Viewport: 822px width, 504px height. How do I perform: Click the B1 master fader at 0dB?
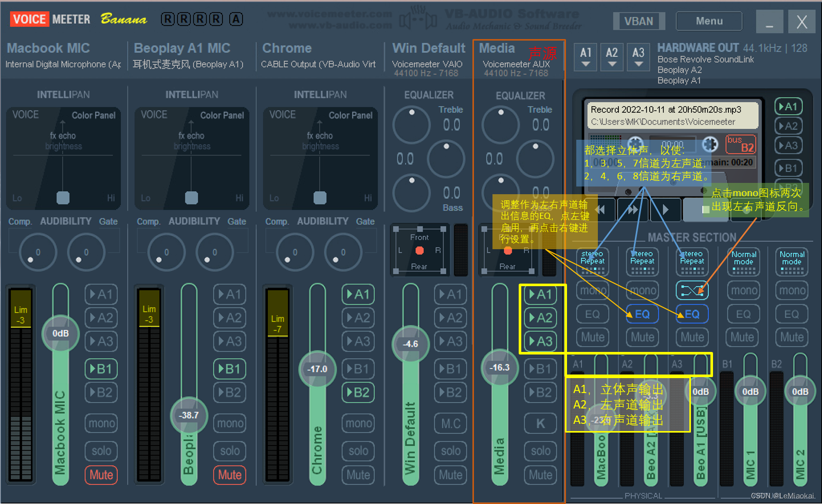pos(750,391)
